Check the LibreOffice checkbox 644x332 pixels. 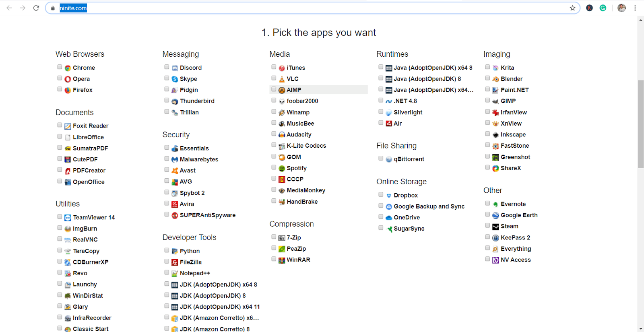coord(60,136)
